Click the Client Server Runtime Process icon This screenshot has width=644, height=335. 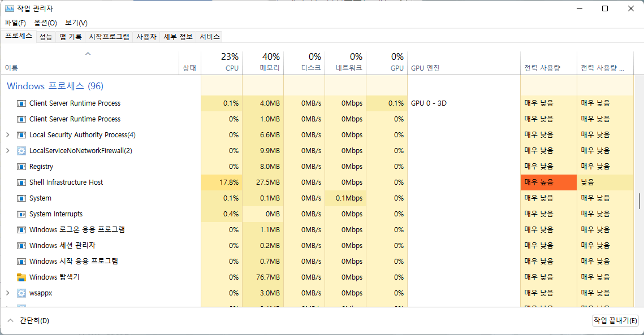(x=21, y=103)
